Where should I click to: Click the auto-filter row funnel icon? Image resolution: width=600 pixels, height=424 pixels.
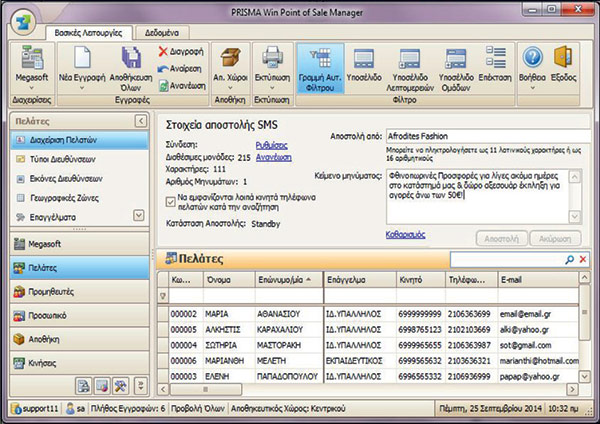click(163, 296)
